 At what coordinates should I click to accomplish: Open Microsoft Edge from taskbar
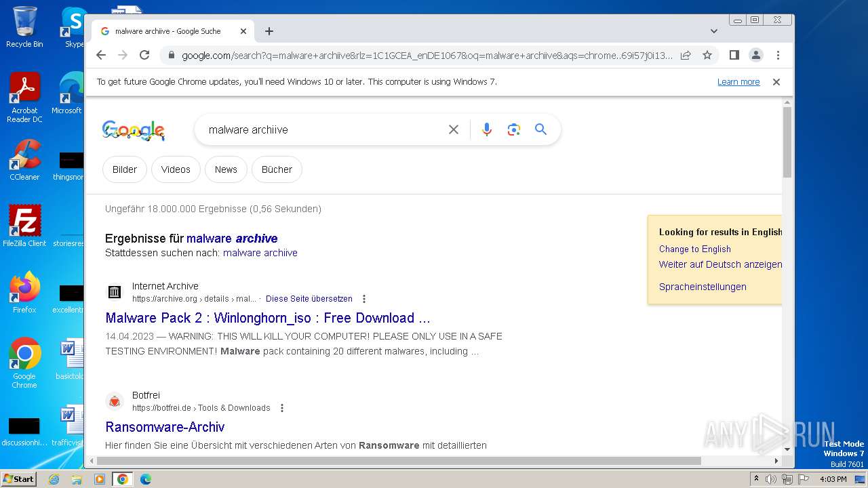145,479
